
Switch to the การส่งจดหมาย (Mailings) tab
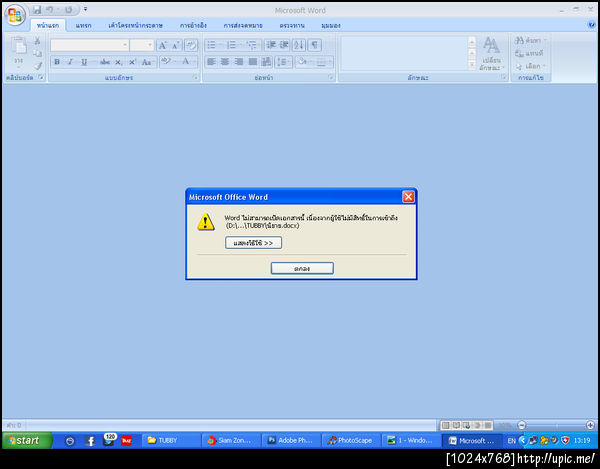coord(243,26)
